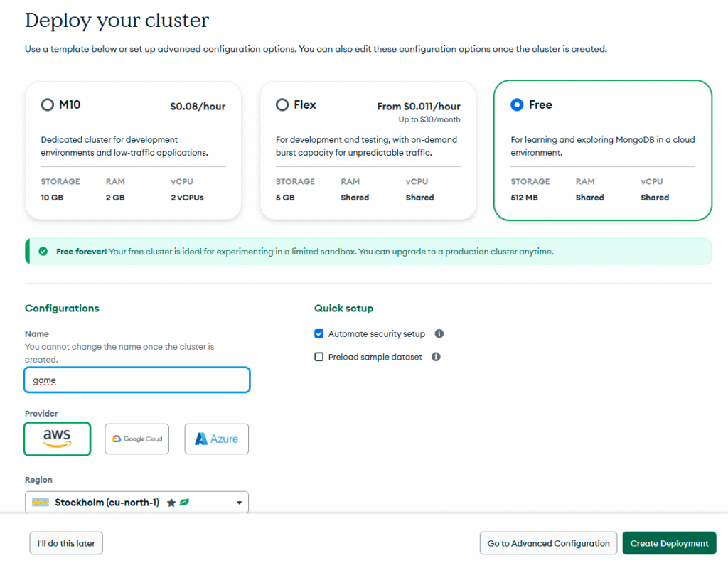Click the Create Deployment button
Screen dimensions: 728x563
pos(669,543)
